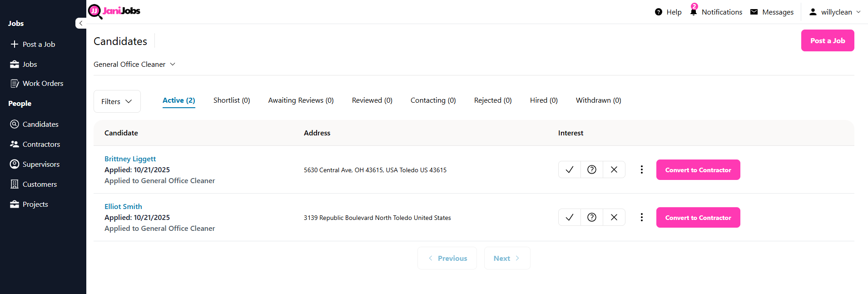Image resolution: width=868 pixels, height=294 pixels.
Task: Expand the General Office Cleaner job dropdown
Action: [134, 64]
